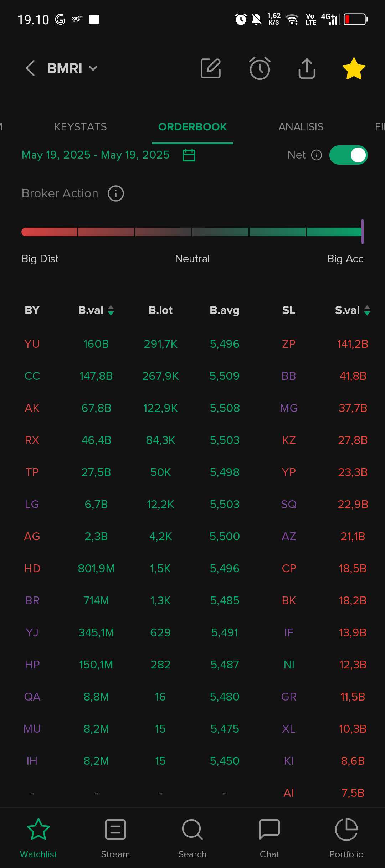Open the price alert clock icon
Image resolution: width=385 pixels, height=868 pixels.
click(x=260, y=68)
